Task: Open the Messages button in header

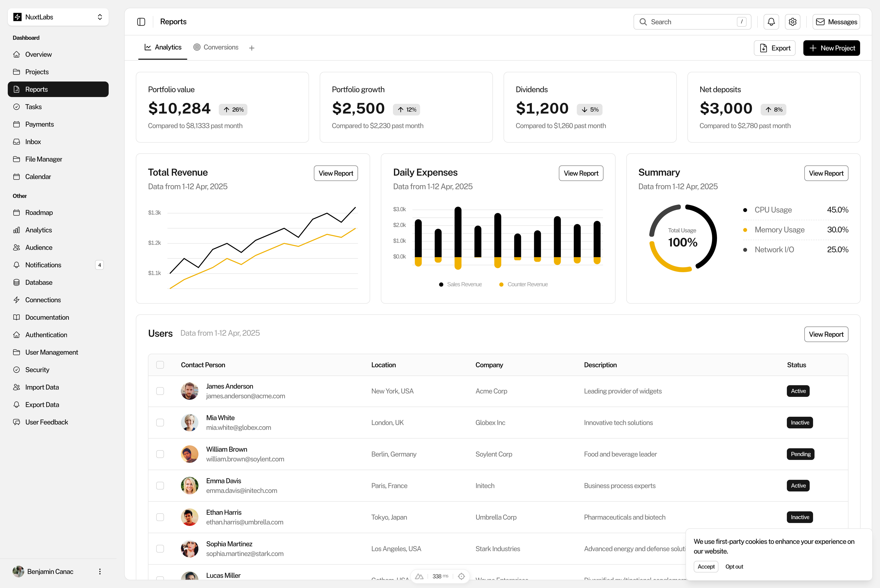Action: click(x=836, y=22)
